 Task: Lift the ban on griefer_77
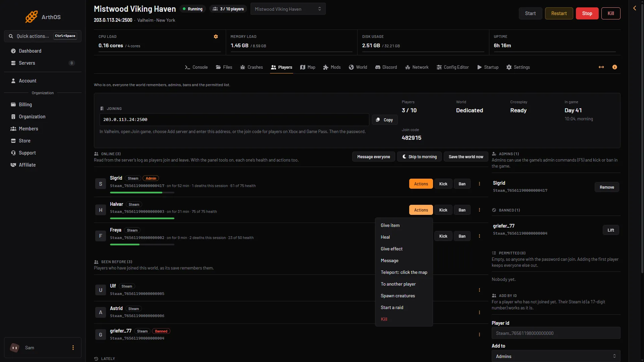pos(610,230)
